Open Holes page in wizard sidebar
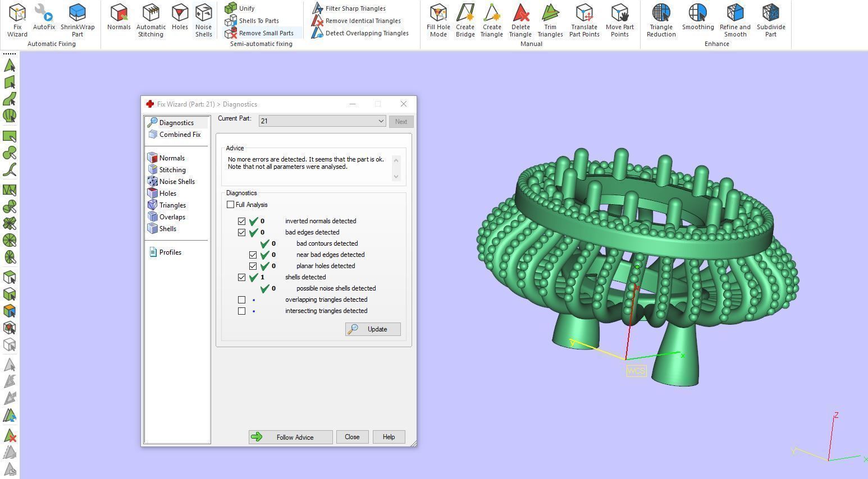 point(167,194)
